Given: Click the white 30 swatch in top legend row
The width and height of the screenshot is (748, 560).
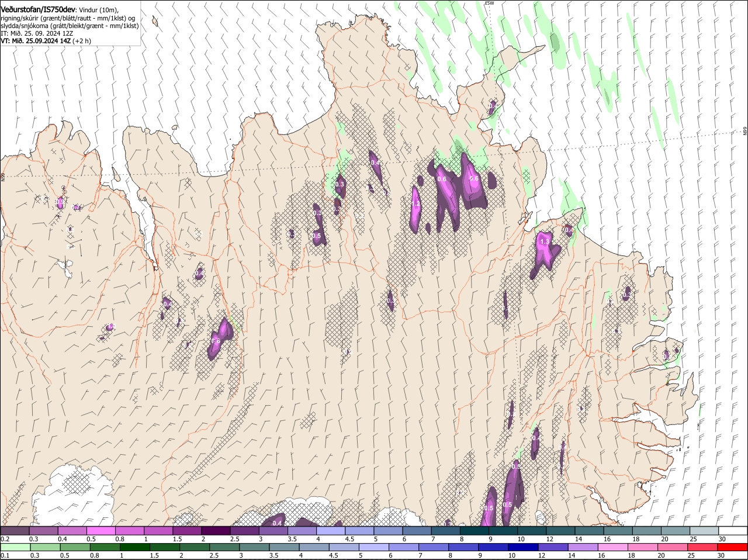Looking at the screenshot, I should pos(733,531).
